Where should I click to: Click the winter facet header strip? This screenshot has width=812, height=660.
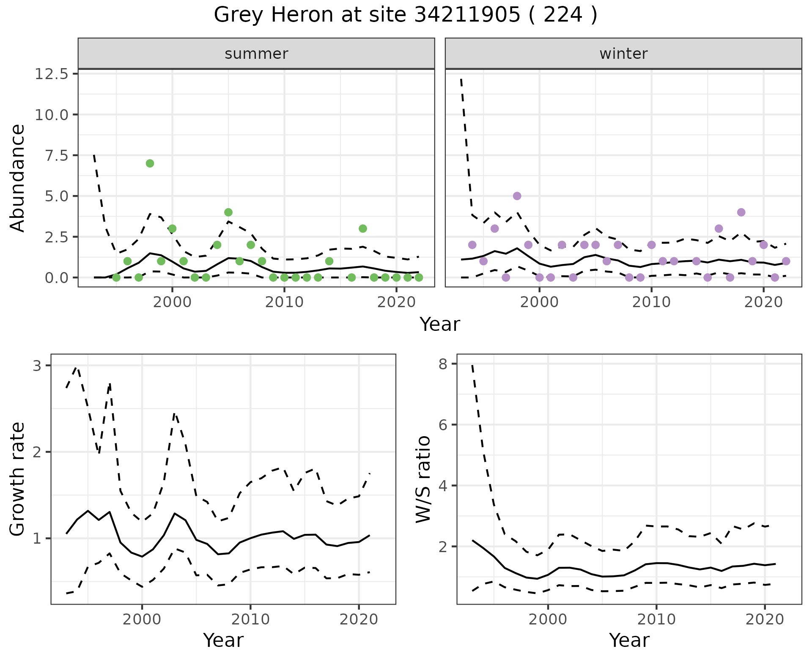coord(623,54)
